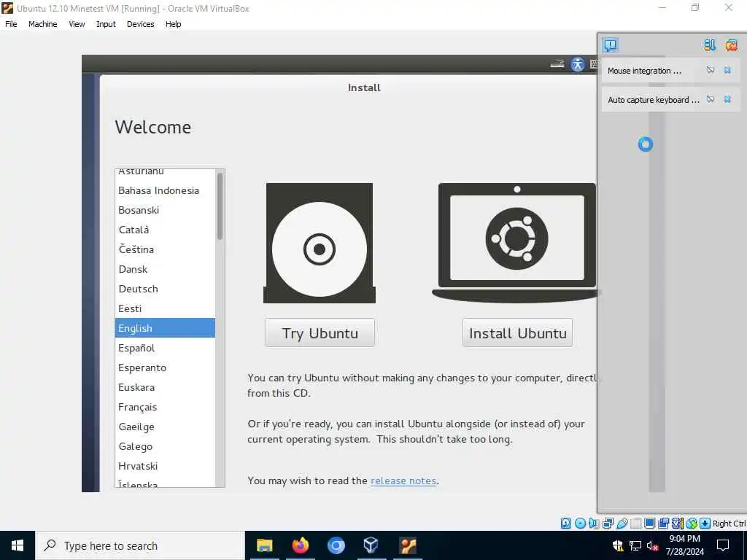Open the Windows Start menu

18,545
